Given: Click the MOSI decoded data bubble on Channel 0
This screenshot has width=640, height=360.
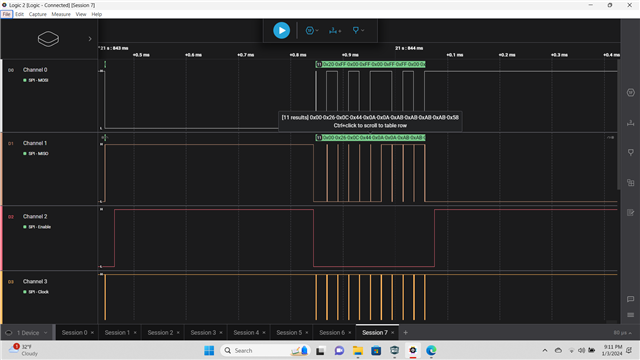Looking at the screenshot, I should click(x=370, y=64).
